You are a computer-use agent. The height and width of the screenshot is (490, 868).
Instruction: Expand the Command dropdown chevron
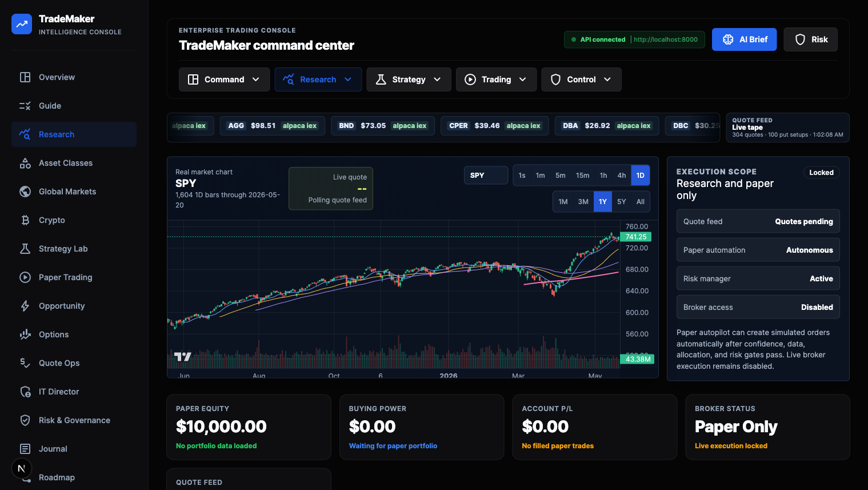coord(256,79)
